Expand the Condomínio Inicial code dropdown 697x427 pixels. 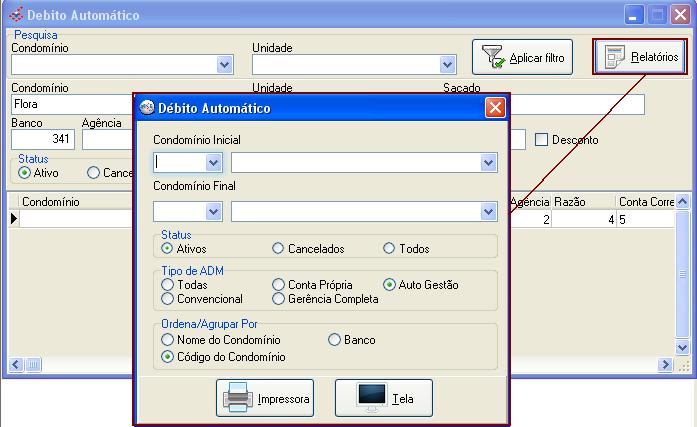point(213,162)
